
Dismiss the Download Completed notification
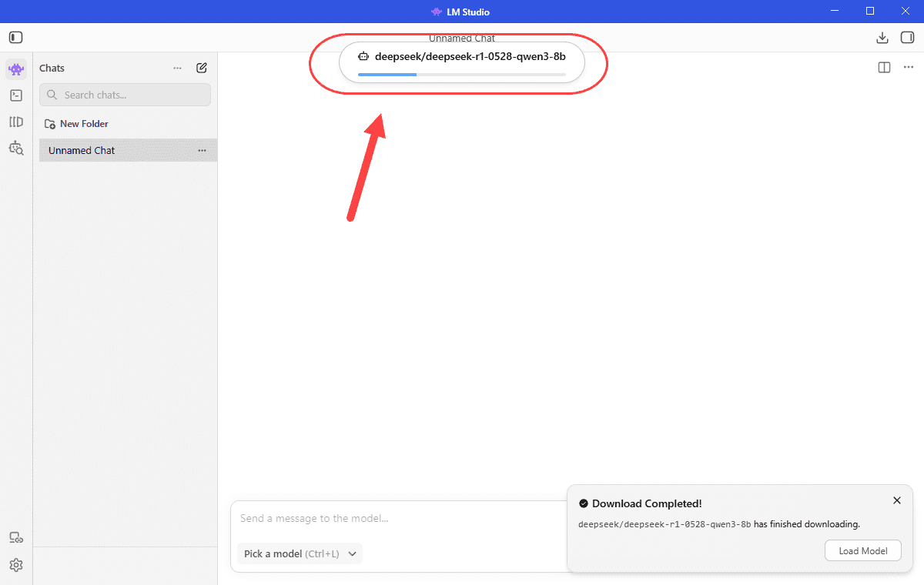point(896,500)
